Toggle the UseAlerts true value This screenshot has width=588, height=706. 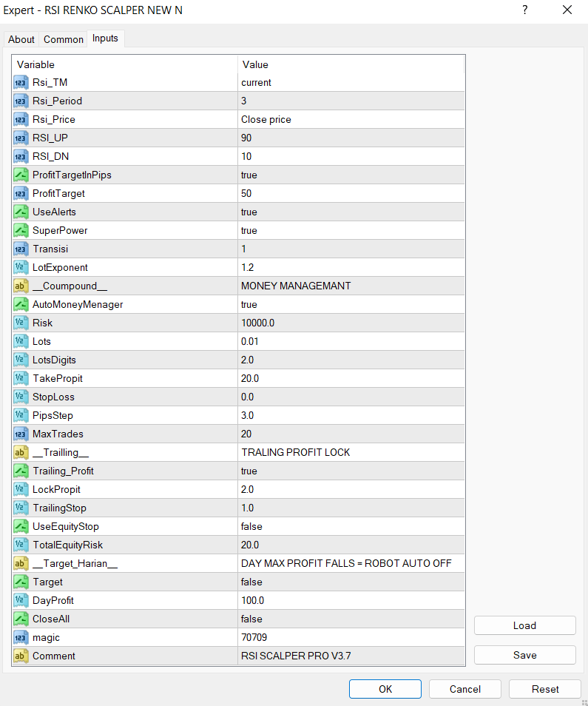click(x=249, y=212)
